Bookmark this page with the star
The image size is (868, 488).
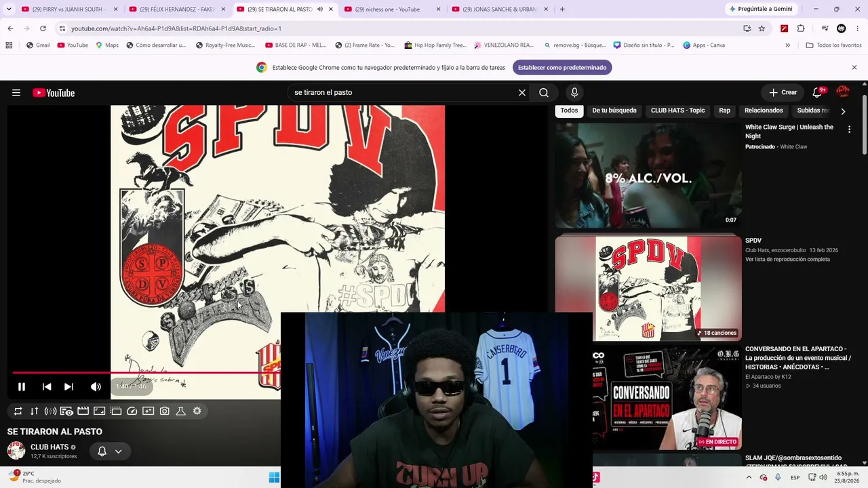point(762,28)
